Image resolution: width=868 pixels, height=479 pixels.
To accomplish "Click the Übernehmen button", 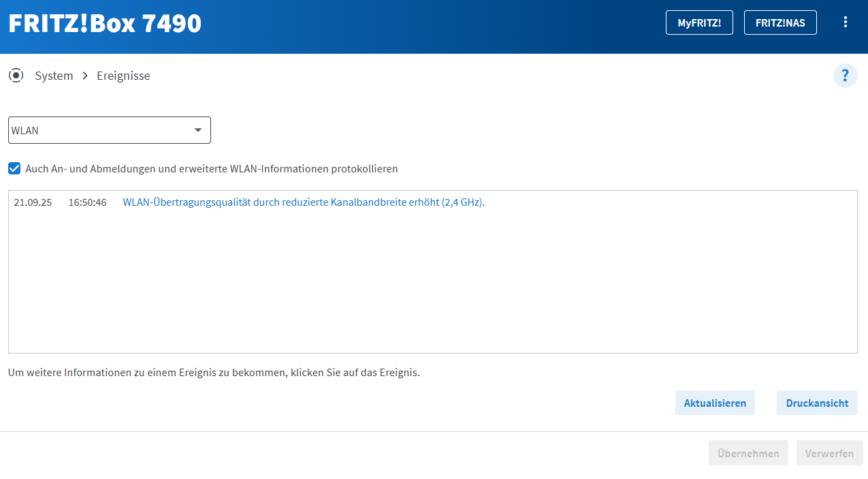I will [x=748, y=453].
